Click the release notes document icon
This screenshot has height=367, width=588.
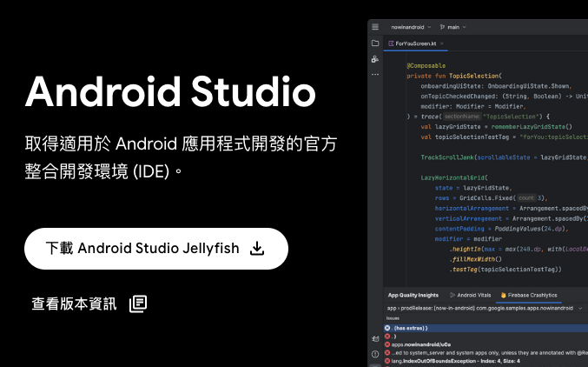pos(138,304)
